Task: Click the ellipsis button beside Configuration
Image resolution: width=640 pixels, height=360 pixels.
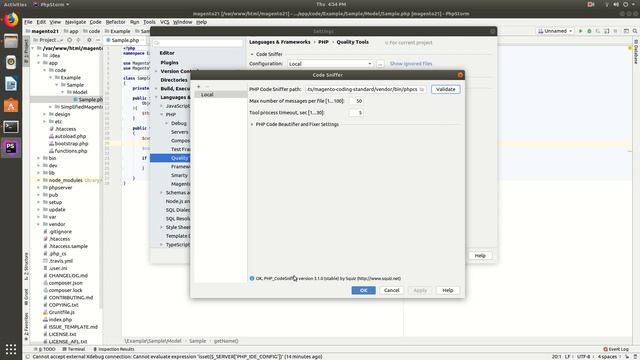Action: (380, 64)
